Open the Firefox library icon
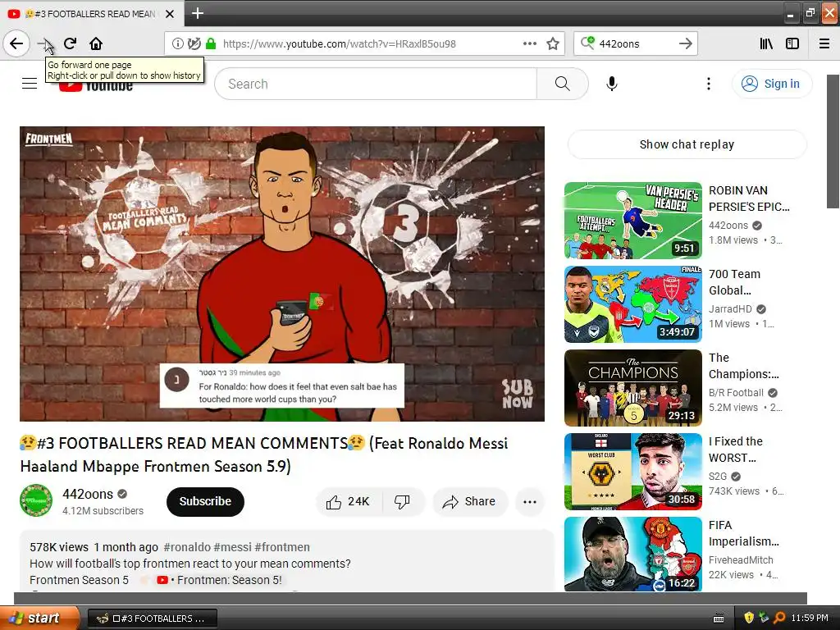 point(766,43)
